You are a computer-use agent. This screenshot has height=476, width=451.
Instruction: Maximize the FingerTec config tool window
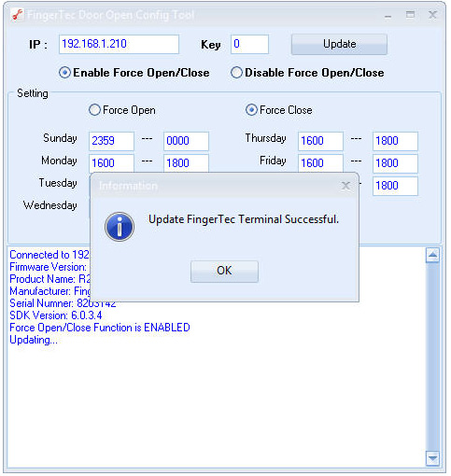(x=410, y=15)
